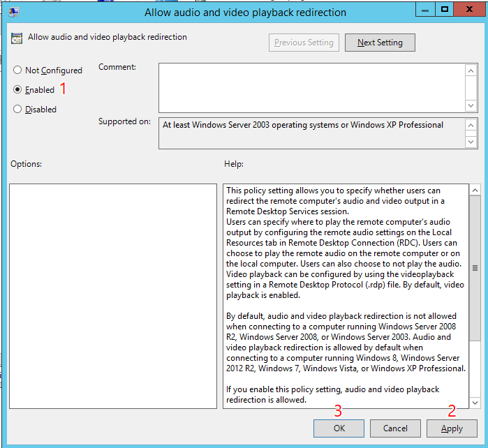Maximize the policy dialog window
The height and width of the screenshot is (448, 488).
click(x=444, y=10)
